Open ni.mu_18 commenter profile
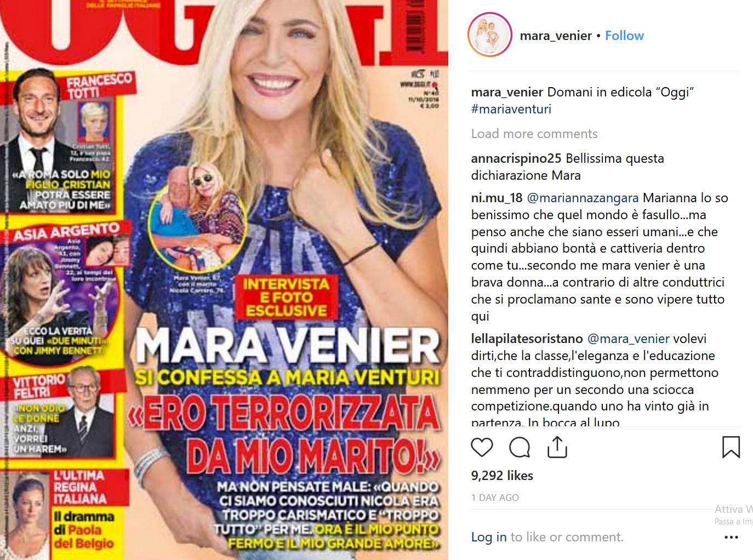This screenshot has width=753, height=560. coord(497,198)
